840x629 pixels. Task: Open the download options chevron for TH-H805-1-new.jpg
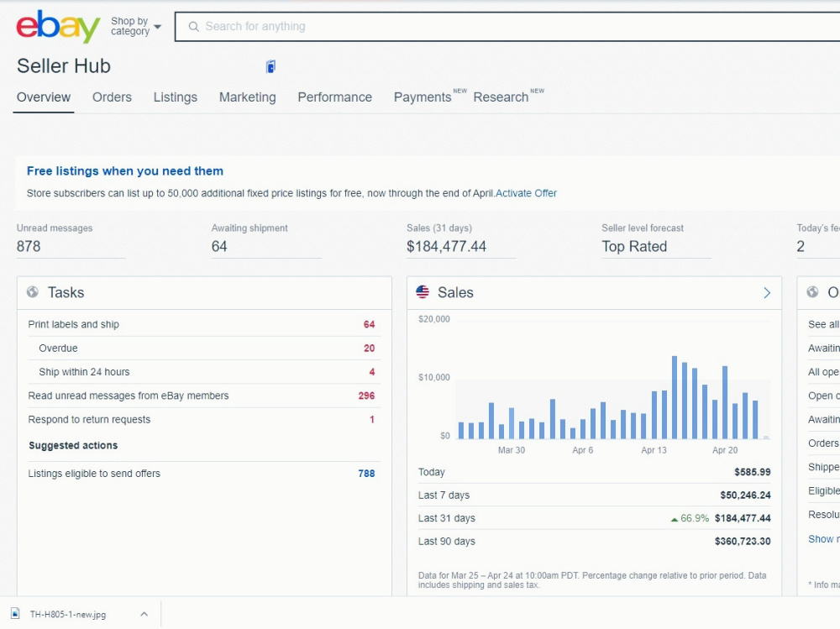[x=144, y=614]
